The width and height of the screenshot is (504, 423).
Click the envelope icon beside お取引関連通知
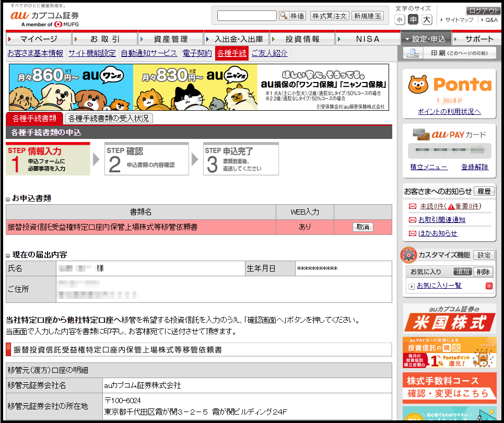(413, 220)
